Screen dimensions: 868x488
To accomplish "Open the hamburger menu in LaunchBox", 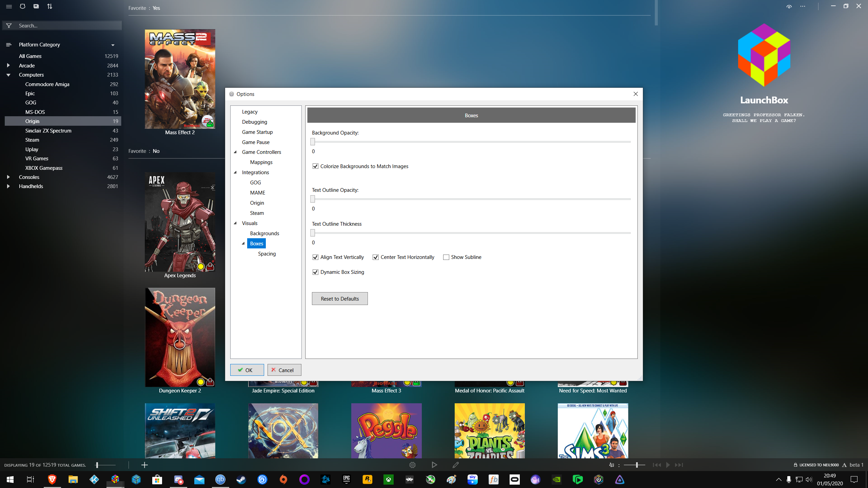I will point(9,6).
